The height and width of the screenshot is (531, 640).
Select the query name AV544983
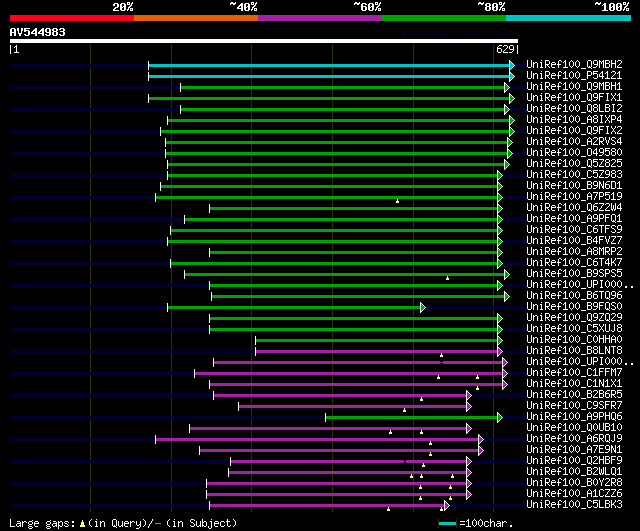[x=38, y=32]
